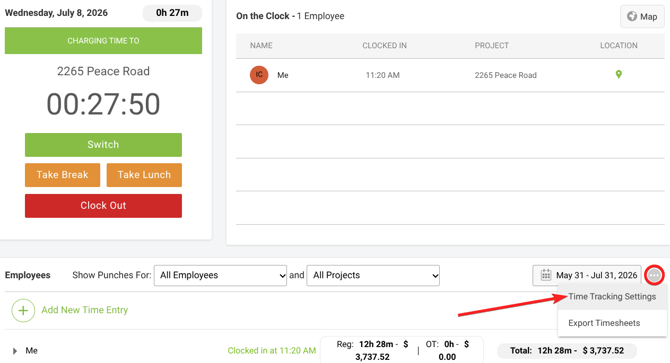Click the Take Lunch button
This screenshot has width=670, height=363.
(144, 175)
